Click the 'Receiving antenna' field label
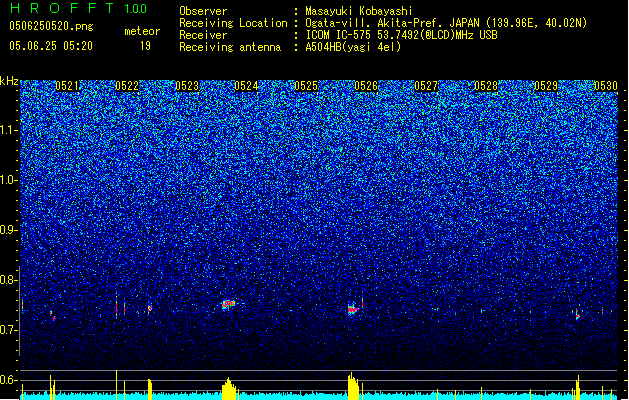 [230, 47]
